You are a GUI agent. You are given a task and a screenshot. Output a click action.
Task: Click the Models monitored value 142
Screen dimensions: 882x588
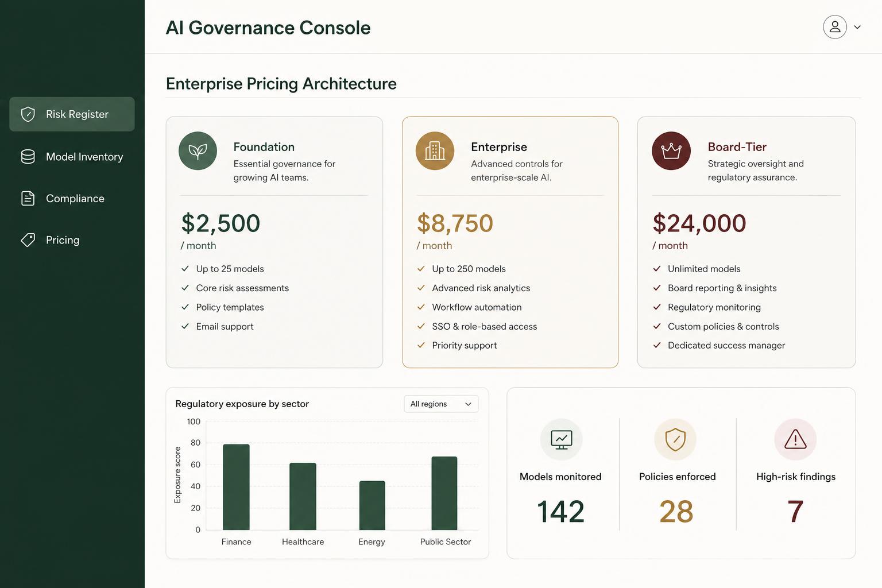(560, 512)
